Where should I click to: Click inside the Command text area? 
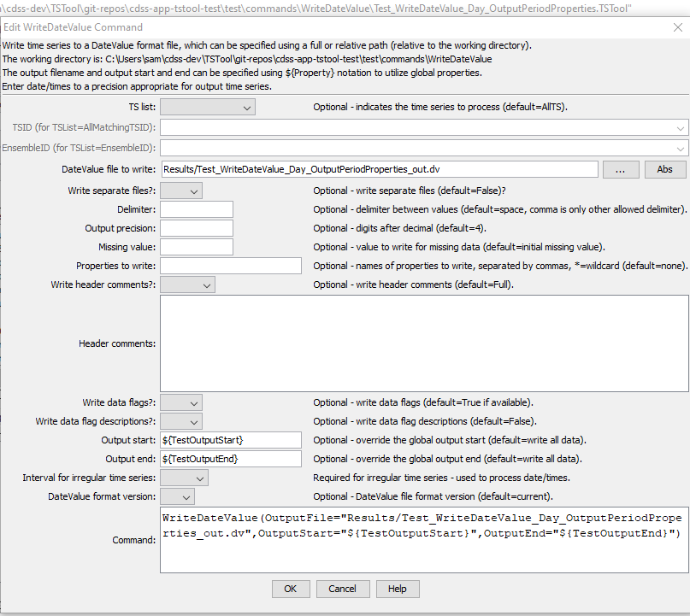click(424, 540)
